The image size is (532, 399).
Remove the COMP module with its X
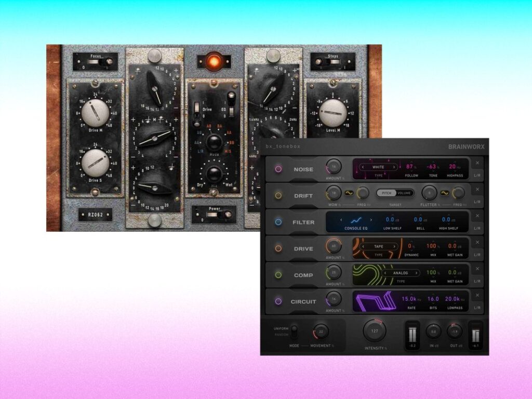tap(477, 269)
